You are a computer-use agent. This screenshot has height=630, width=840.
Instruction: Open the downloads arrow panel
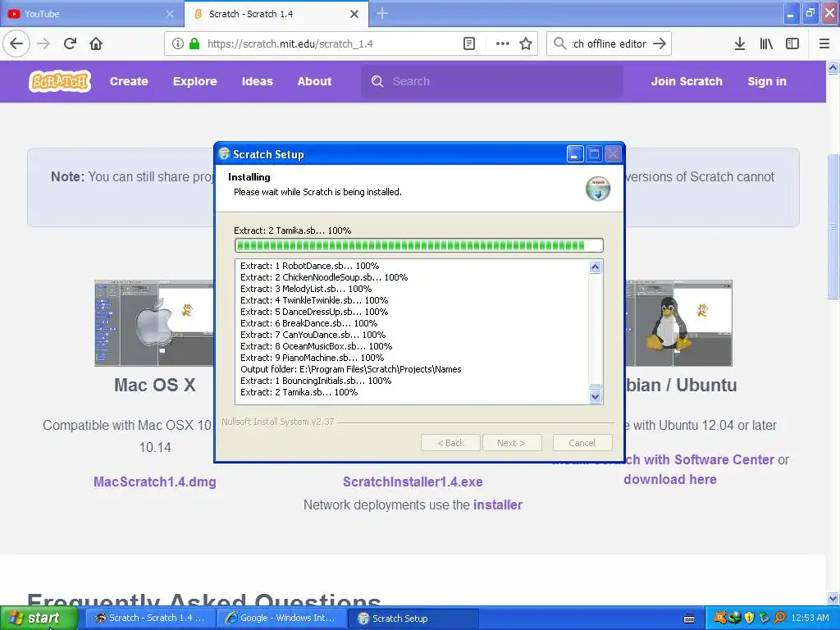click(740, 44)
